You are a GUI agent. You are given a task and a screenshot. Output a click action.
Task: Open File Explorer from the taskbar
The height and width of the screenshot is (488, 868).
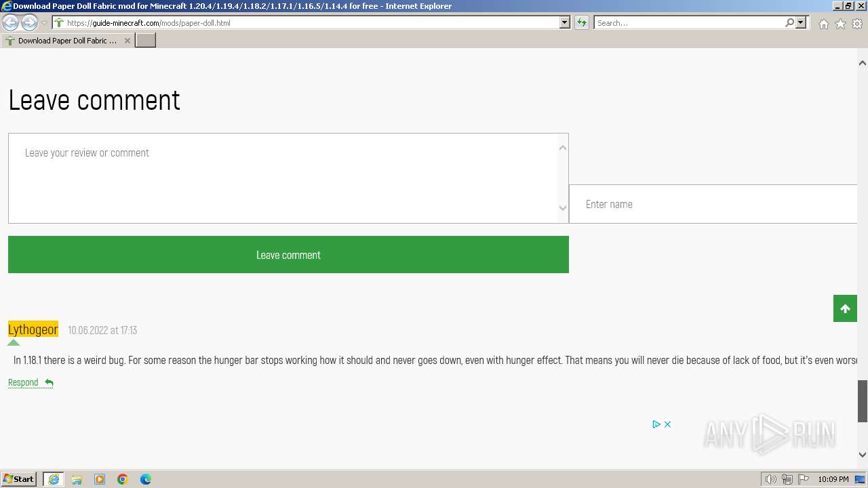77,479
